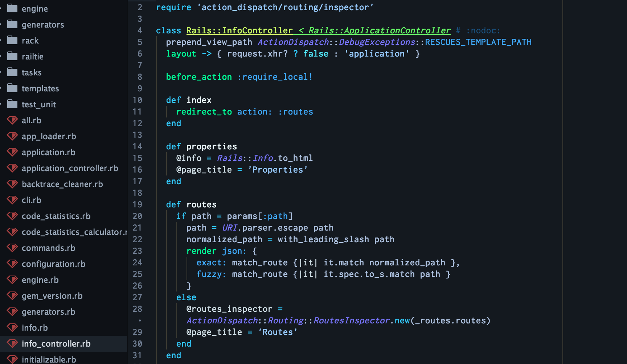
Task: Click the Rails::InfoController class name
Action: [239, 30]
